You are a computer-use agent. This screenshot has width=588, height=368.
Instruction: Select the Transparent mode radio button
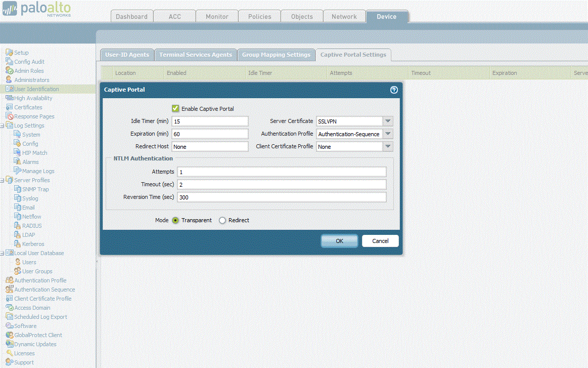175,221
